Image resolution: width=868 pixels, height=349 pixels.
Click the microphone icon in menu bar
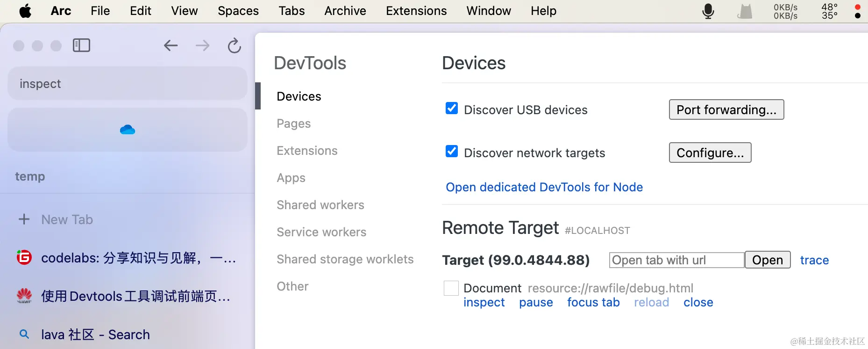point(708,11)
